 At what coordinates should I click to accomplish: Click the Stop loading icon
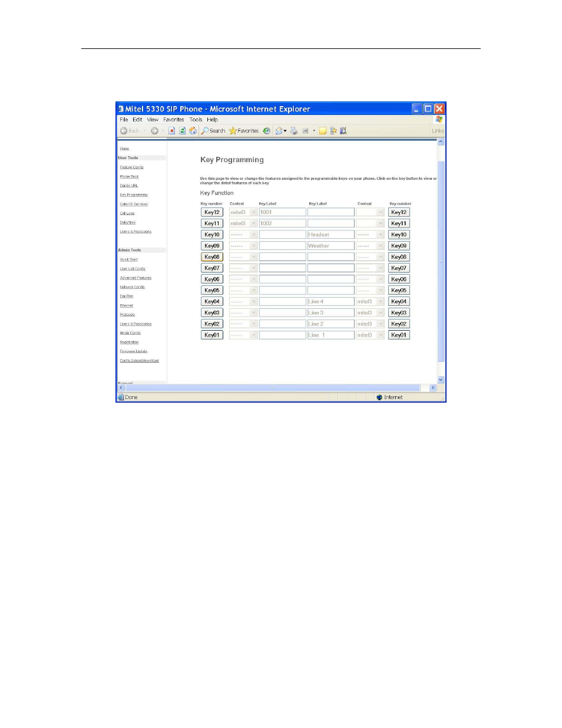172,131
